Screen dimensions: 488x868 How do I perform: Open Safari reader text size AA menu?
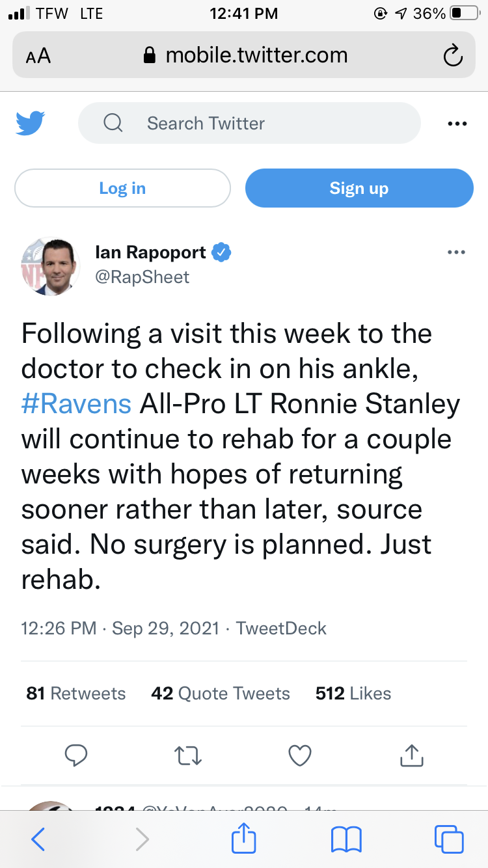38,56
